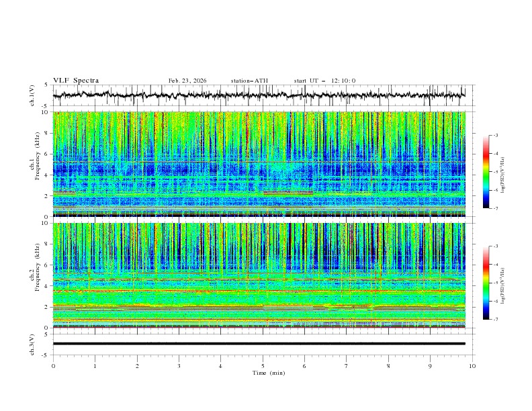532x411 pixels.
Task: Click the ch.1 frequency tick "4"
Action: tap(46, 175)
